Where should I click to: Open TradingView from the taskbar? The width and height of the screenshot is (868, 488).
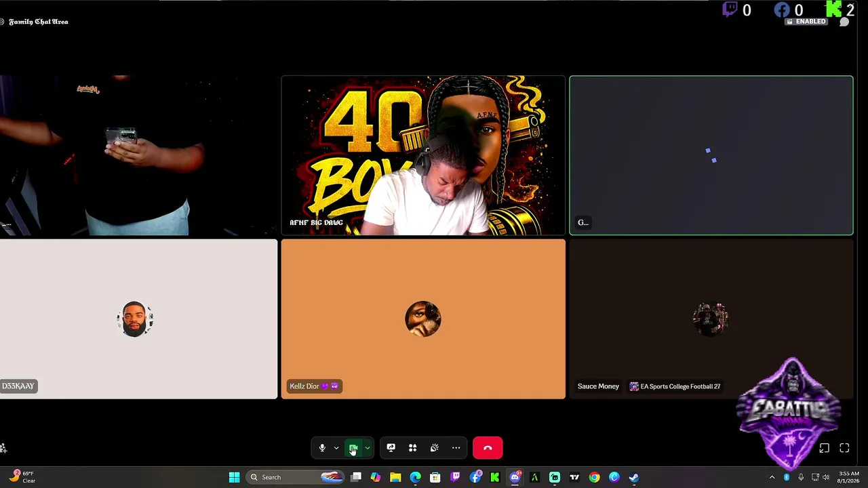click(574, 477)
